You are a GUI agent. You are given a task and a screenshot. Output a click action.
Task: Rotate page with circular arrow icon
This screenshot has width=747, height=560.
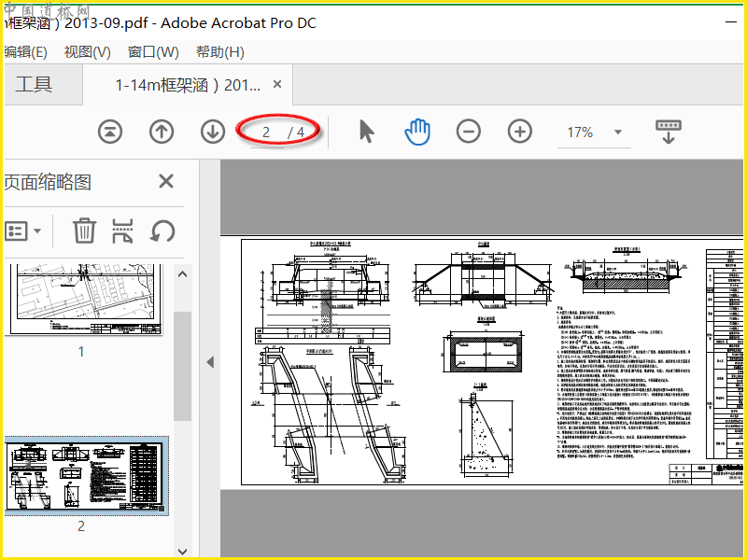click(x=162, y=231)
